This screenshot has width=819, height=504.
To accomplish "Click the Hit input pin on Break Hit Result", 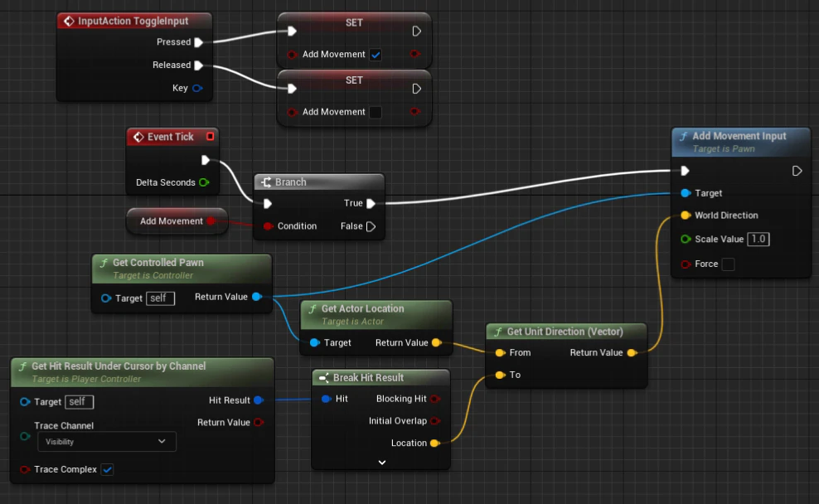I will 326,399.
